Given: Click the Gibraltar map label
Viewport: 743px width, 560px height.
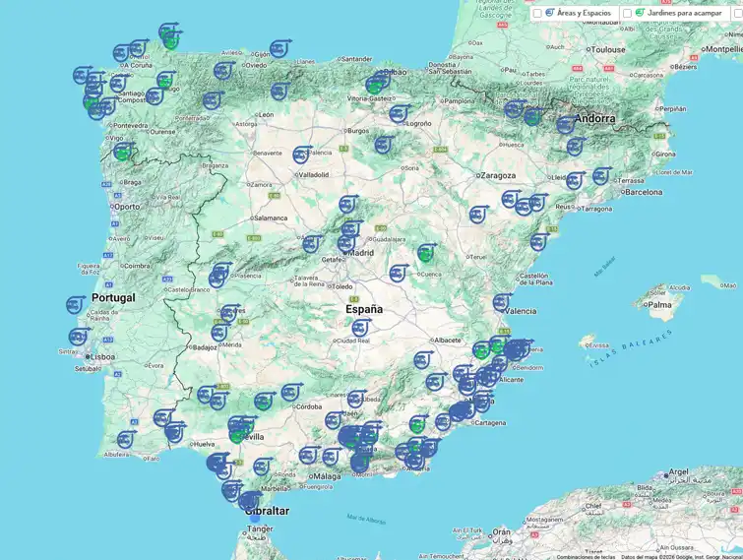Looking at the screenshot, I should (268, 511).
